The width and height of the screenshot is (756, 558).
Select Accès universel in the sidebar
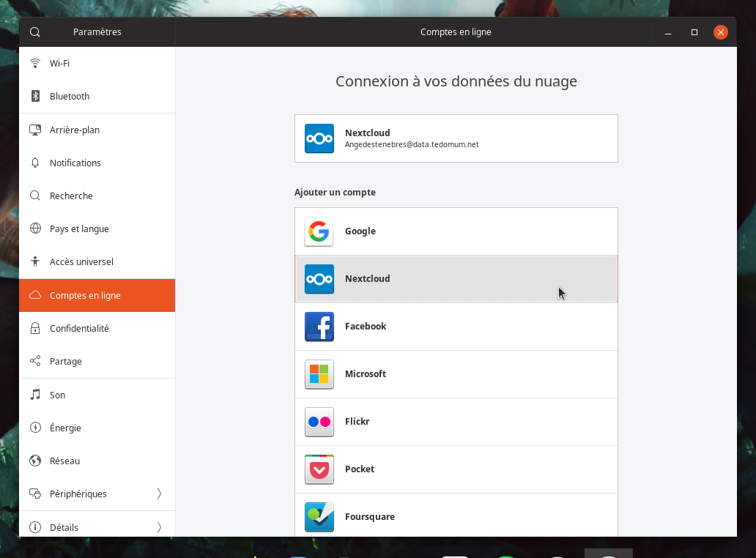point(81,262)
